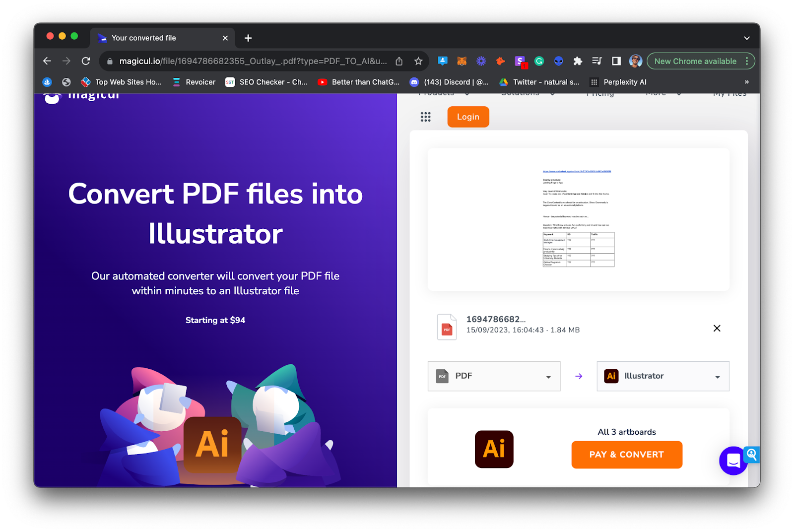Open the Grammarly extension icon
Viewport: 794px width, 532px height.
539,61
